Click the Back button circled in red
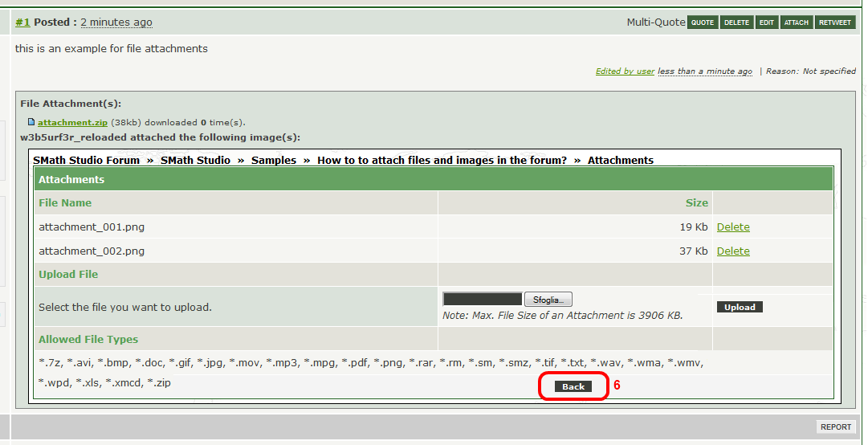Viewport: 868px width, 445px height. click(573, 386)
